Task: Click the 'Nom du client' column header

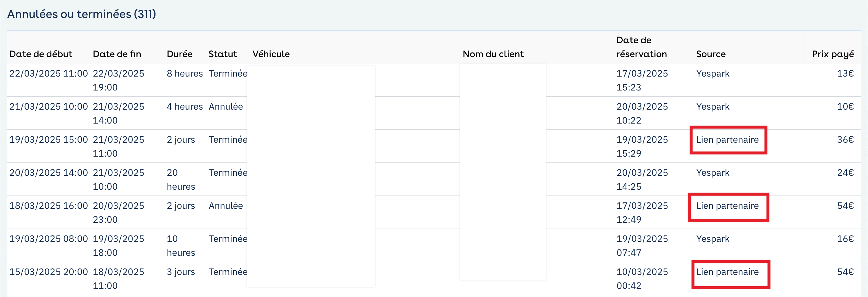Action: [x=493, y=54]
